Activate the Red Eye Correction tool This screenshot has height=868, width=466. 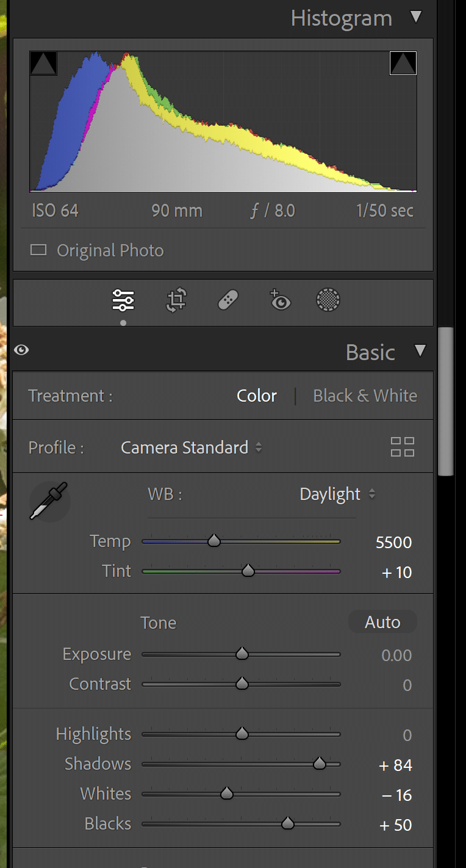pos(280,300)
